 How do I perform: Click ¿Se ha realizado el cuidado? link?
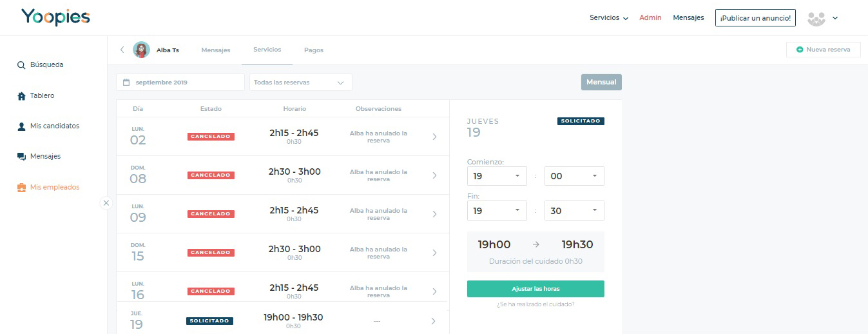click(535, 304)
